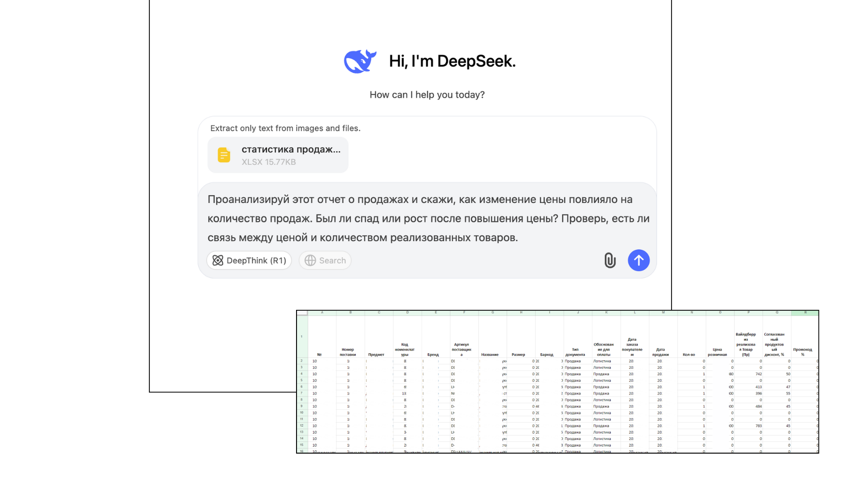Toggle the DeepThink (R1) mode

tap(249, 260)
